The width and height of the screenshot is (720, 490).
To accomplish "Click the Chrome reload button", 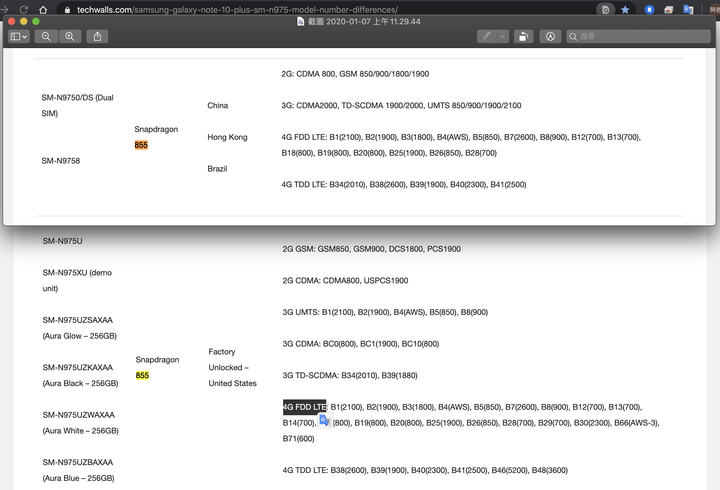I will 23,9.
